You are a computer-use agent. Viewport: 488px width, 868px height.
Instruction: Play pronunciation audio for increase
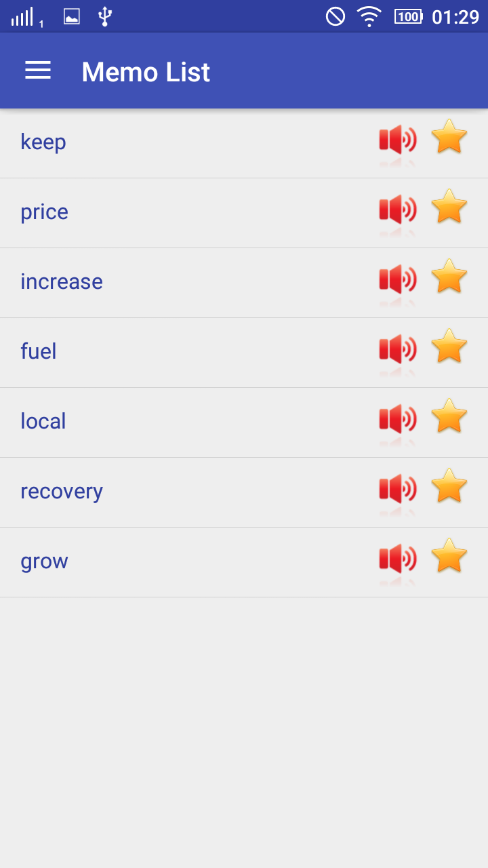398,281
